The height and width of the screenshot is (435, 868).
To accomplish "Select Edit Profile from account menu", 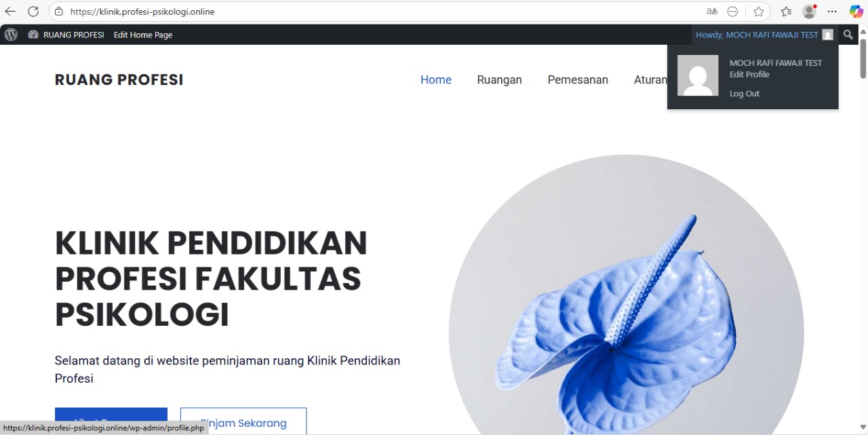I will pos(749,75).
